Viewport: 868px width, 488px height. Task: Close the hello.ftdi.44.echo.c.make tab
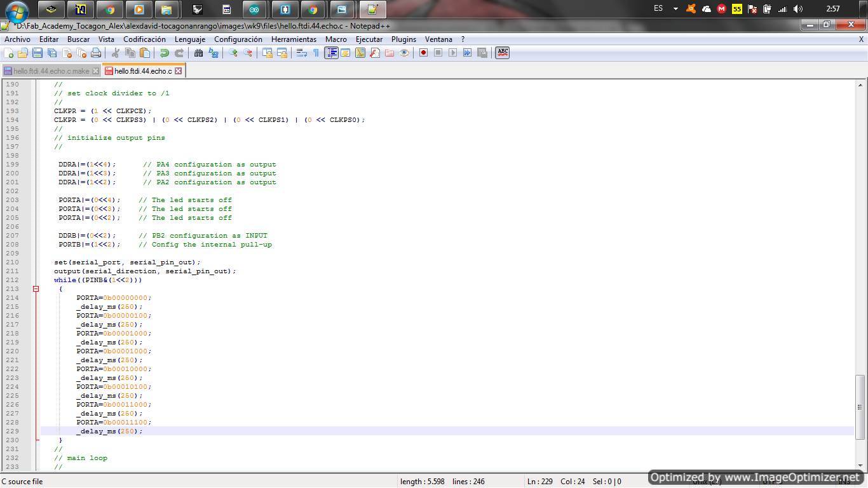click(95, 71)
